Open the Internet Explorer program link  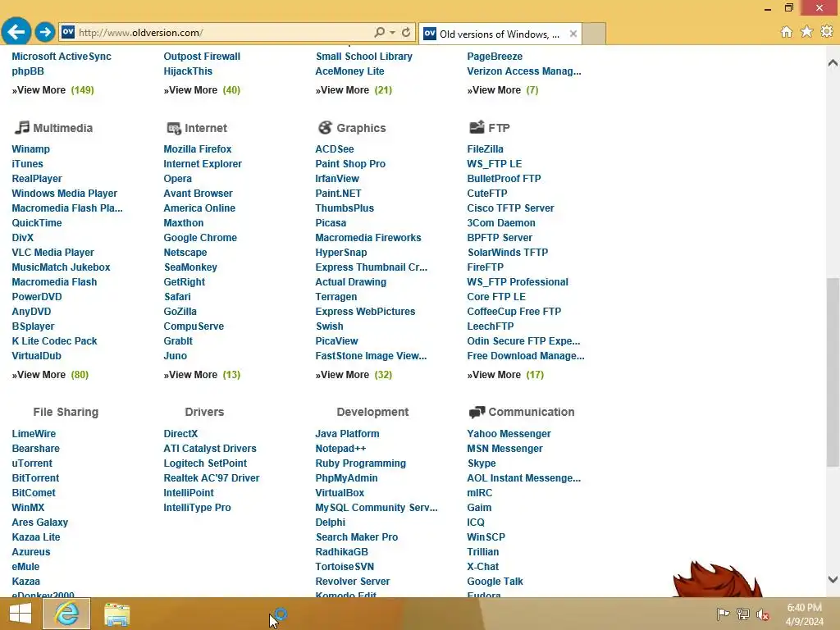point(203,164)
